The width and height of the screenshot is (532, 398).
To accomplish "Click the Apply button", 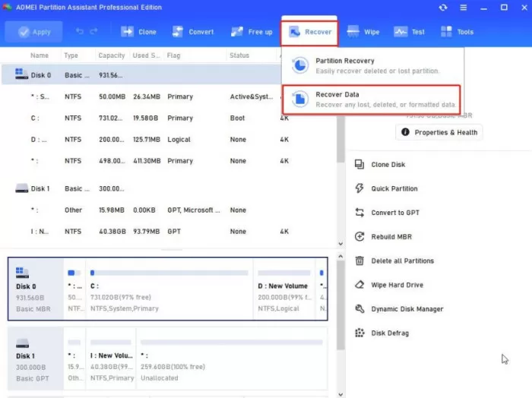I will [x=33, y=32].
